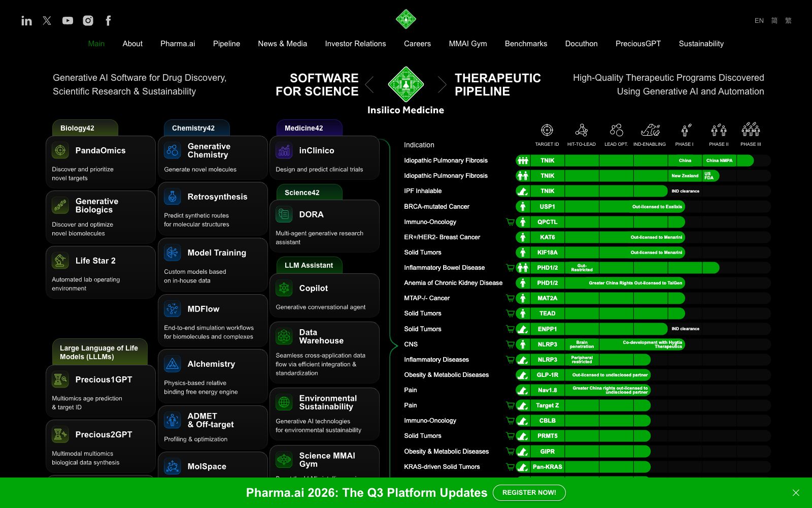The image size is (812, 508).
Task: Click the Generative Biologics helix icon
Action: click(x=60, y=205)
